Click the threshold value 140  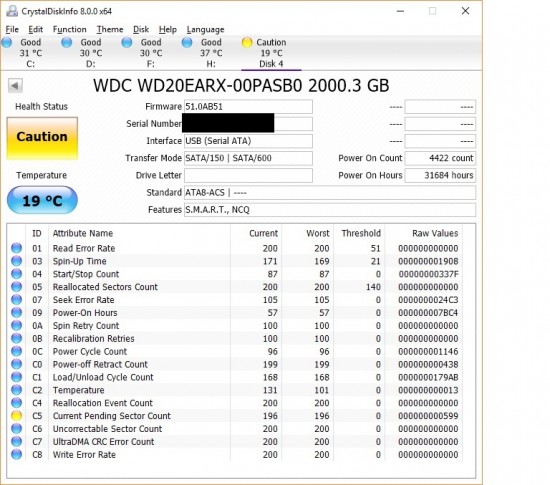click(x=373, y=287)
